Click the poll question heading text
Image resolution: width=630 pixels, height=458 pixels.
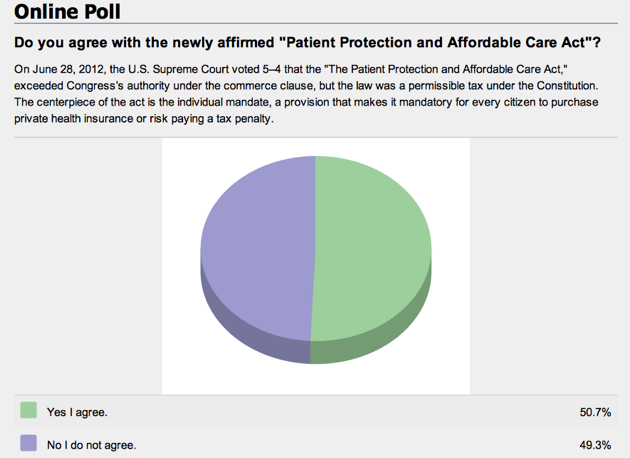tap(304, 44)
